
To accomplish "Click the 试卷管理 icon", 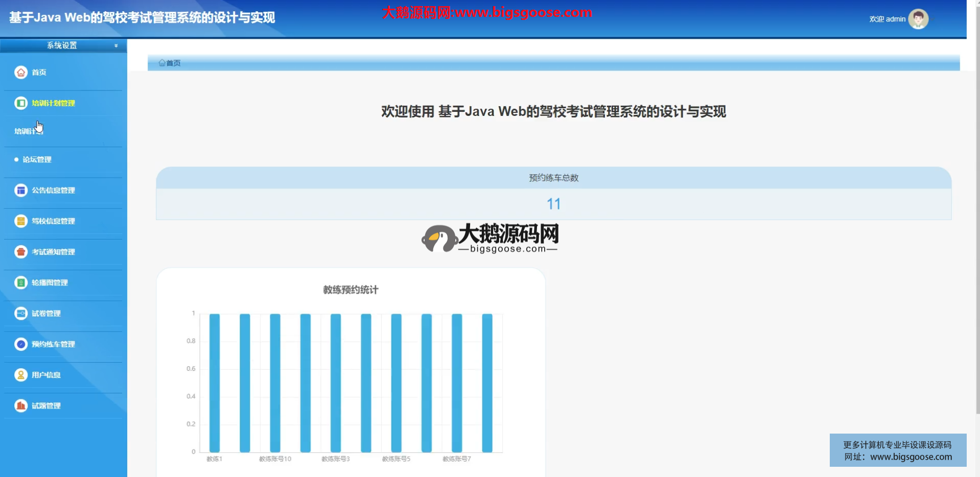I will (21, 314).
